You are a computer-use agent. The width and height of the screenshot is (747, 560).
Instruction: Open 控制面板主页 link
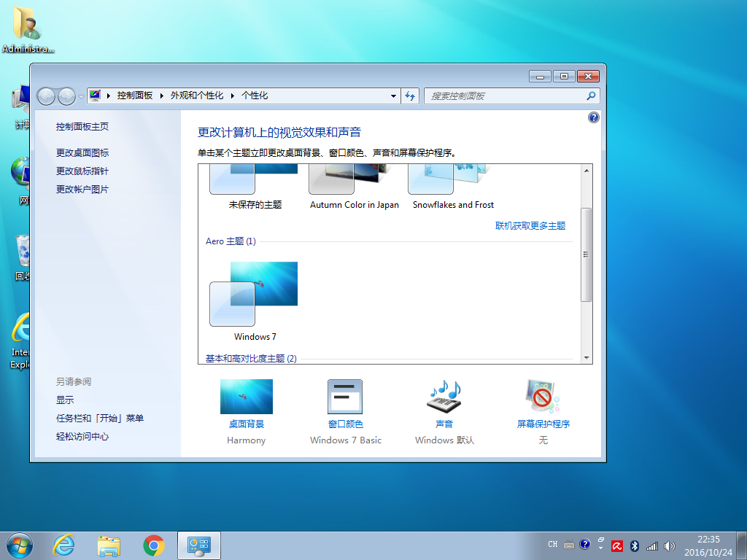82,126
